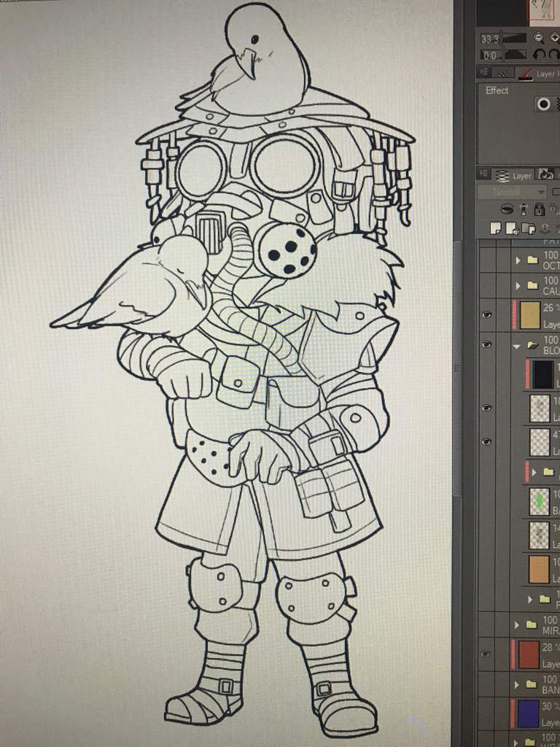
Task: Click the MIR folder icon
Action: coord(532,624)
